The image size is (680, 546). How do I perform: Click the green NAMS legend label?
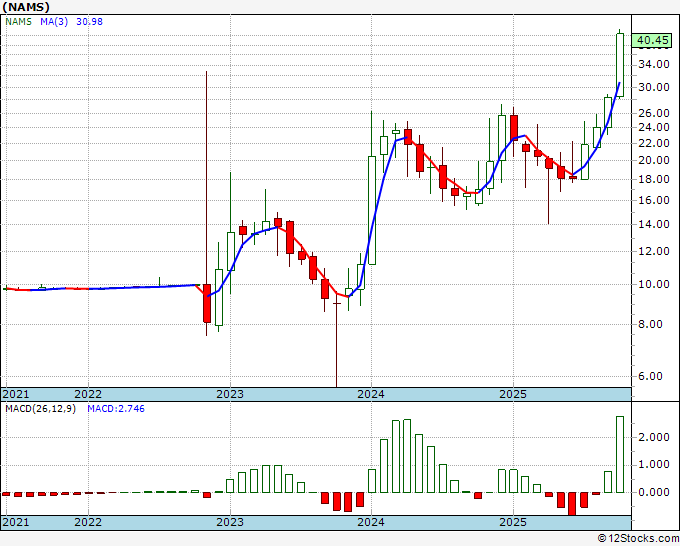pos(18,22)
